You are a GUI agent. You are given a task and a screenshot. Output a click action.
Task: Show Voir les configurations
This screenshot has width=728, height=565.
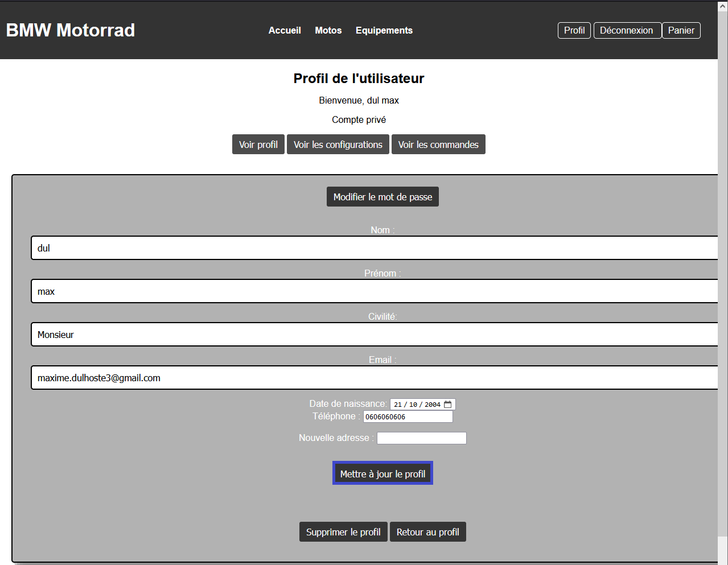coord(338,145)
